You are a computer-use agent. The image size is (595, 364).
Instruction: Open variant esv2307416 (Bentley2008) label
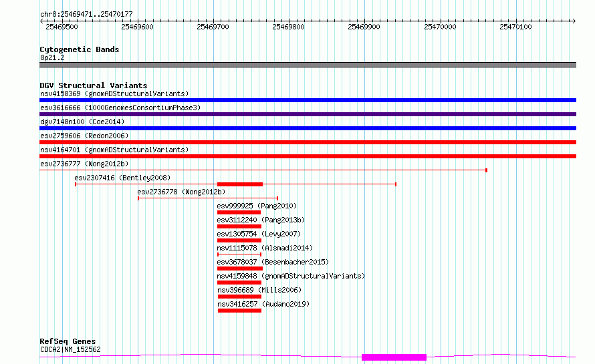click(122, 178)
